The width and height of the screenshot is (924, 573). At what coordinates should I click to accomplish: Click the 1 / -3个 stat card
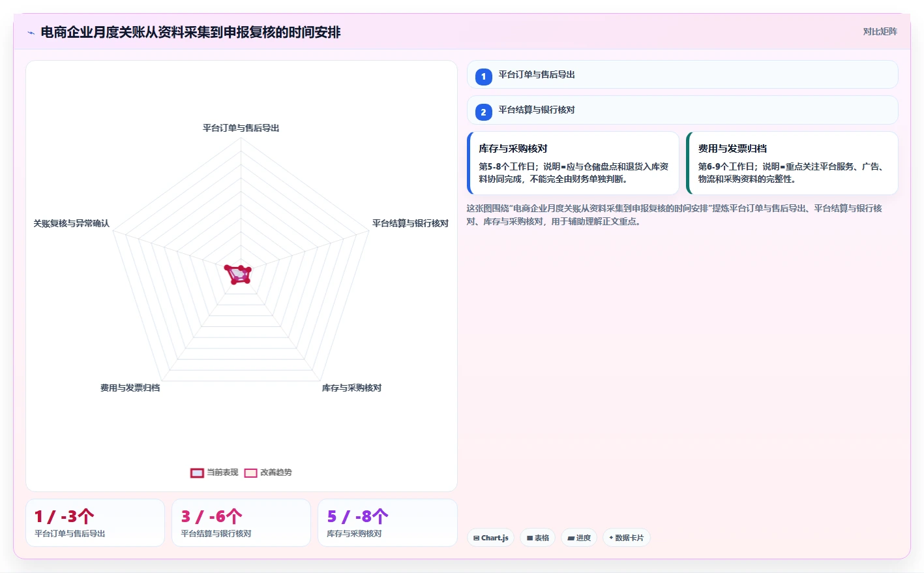pos(95,523)
